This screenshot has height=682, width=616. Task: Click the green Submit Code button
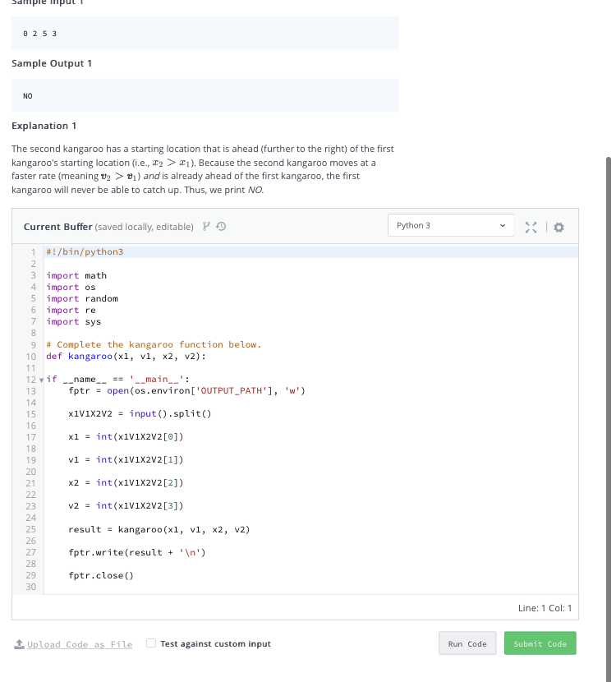540,643
